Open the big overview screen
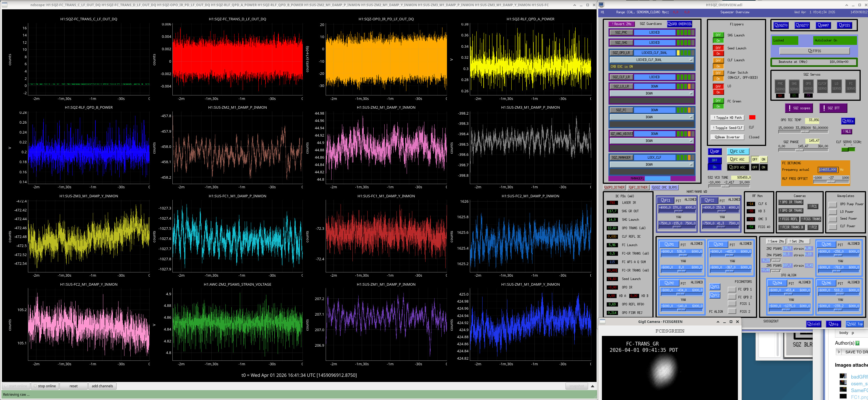Viewport: 868px width, 400px height. (x=833, y=324)
